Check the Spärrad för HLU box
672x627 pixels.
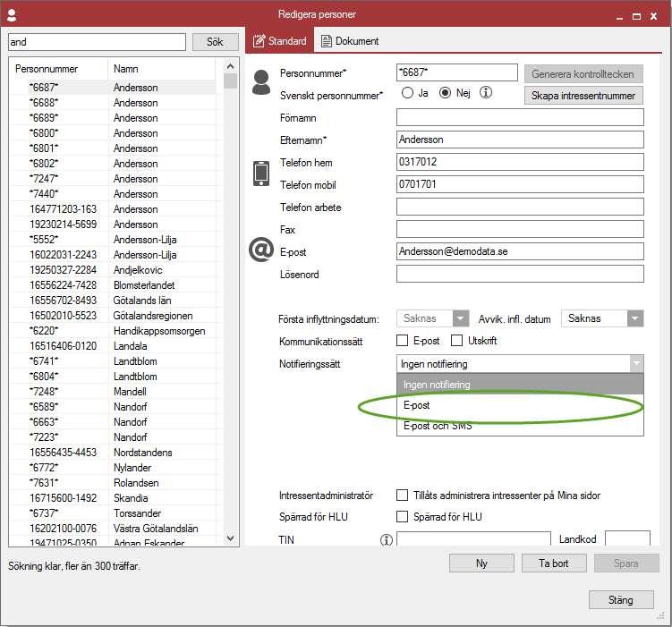402,516
